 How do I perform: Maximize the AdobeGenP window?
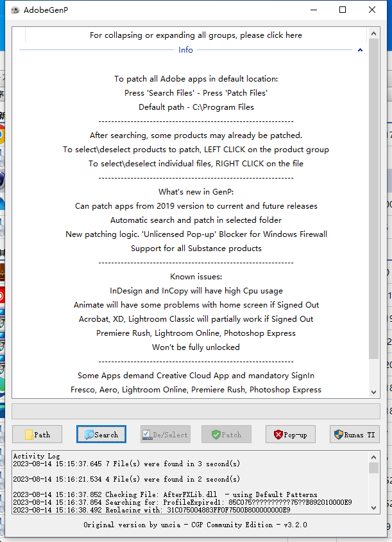(343, 10)
